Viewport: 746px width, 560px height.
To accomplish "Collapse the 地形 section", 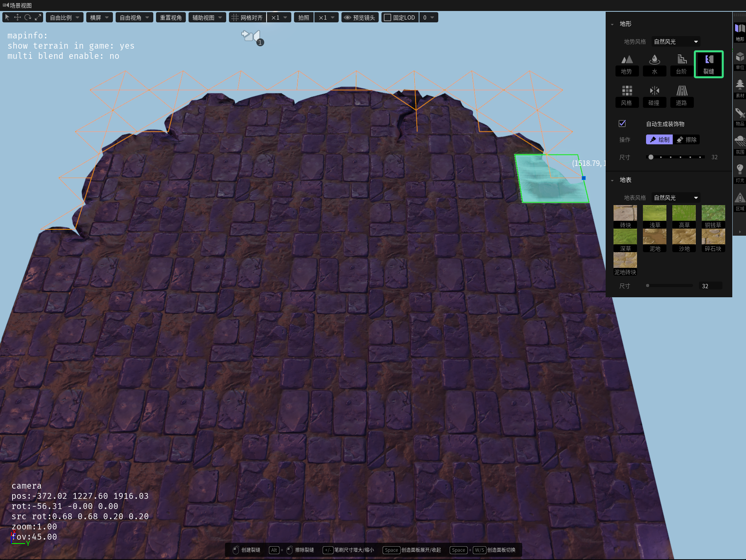I will pyautogui.click(x=612, y=24).
